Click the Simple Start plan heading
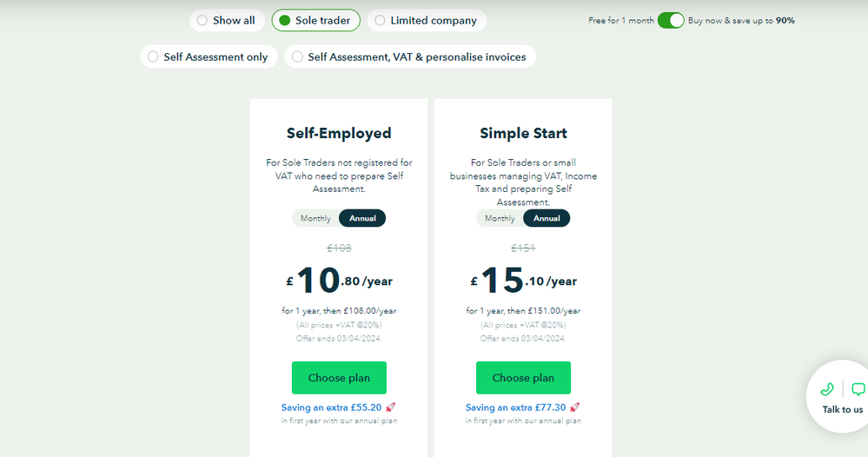The height and width of the screenshot is (457, 868). pyautogui.click(x=523, y=133)
